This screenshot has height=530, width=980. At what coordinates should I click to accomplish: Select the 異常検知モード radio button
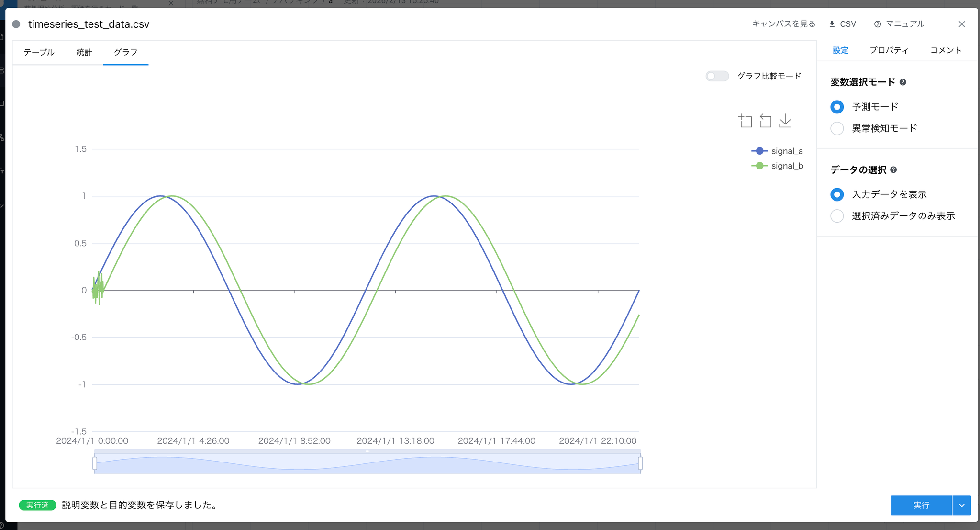click(837, 128)
